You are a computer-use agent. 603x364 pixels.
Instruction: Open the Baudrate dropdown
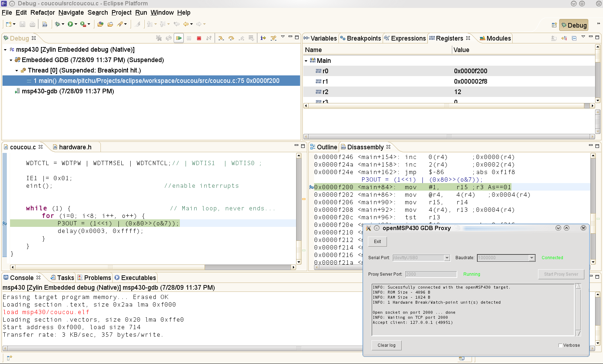pyautogui.click(x=532, y=258)
